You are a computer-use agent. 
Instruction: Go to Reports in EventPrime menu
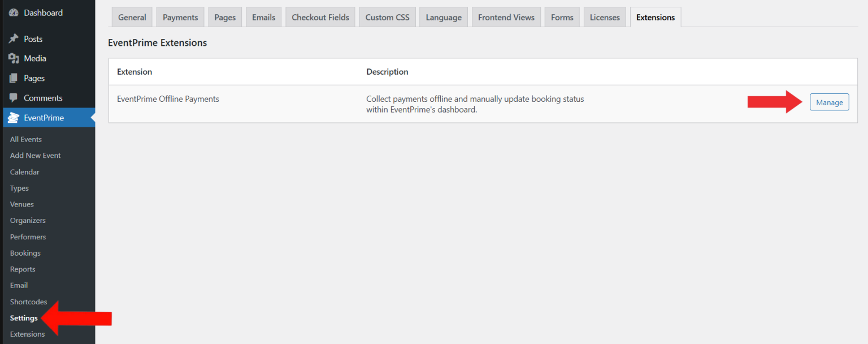(23, 269)
